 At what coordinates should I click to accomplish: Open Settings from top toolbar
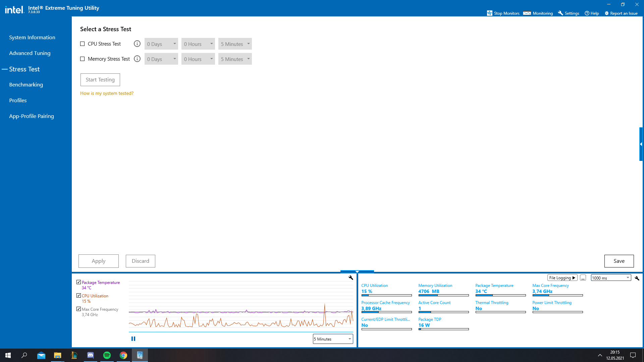point(569,13)
